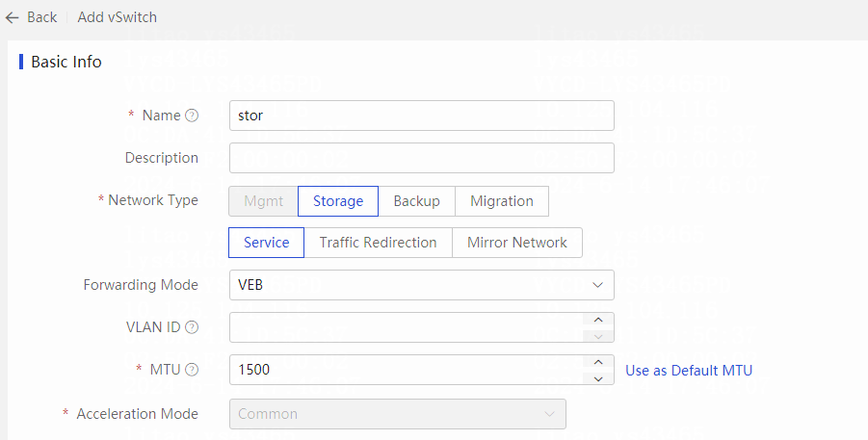Click the Network Type label
The width and height of the screenshot is (868, 440).
153,200
